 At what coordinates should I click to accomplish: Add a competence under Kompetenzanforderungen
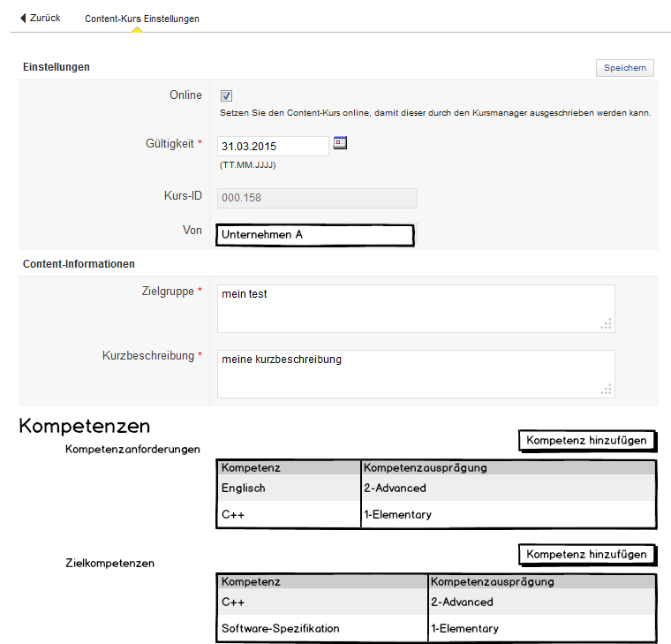pyautogui.click(x=586, y=440)
